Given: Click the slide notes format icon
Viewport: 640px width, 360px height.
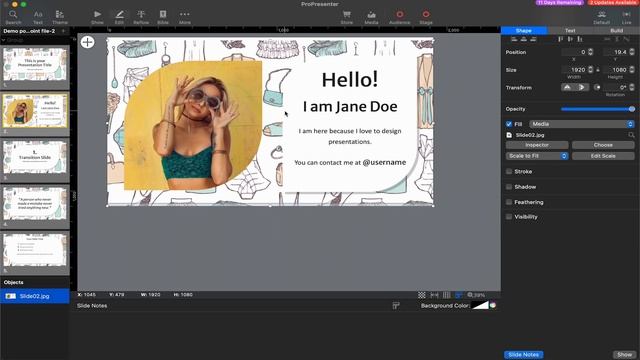Looking at the screenshot, I should click(396, 306).
